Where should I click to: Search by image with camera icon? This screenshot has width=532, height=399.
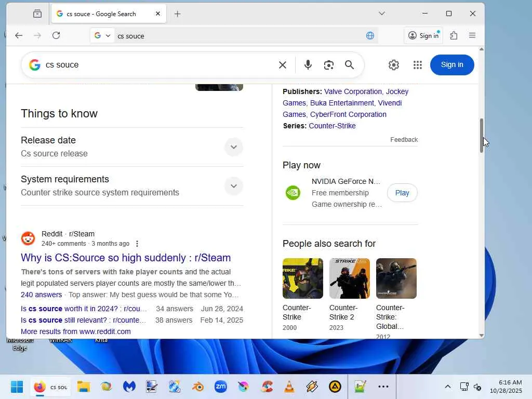(x=328, y=65)
